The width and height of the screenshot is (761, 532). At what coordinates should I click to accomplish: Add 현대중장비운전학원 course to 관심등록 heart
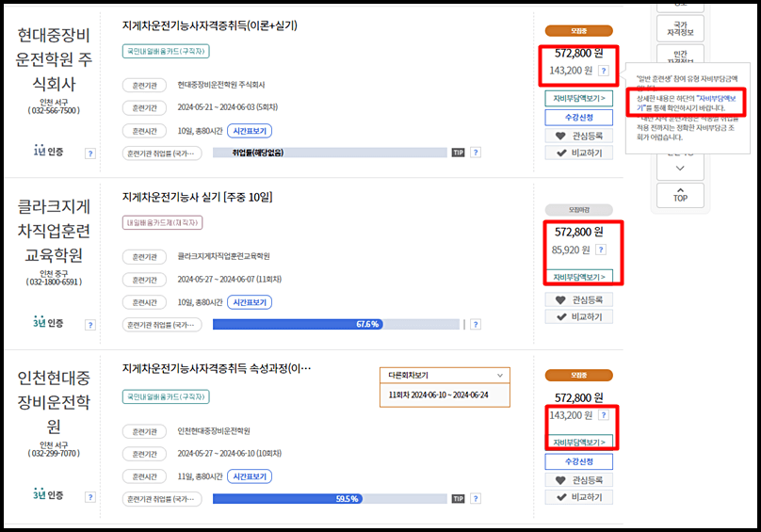[579, 136]
